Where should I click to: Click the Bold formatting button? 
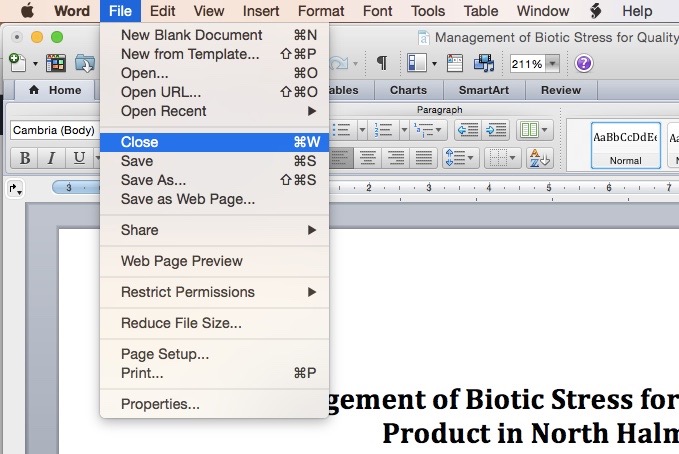point(25,158)
